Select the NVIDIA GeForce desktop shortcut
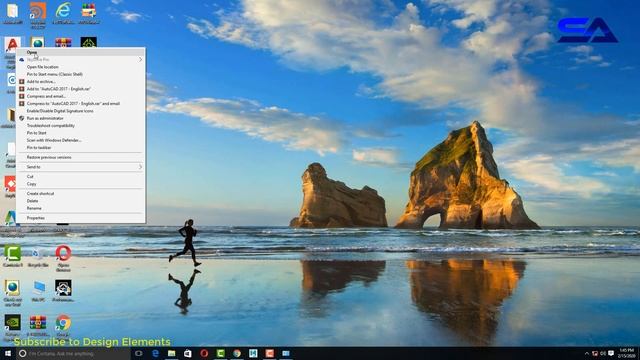Viewport: 640px width, 360px height. 13,322
